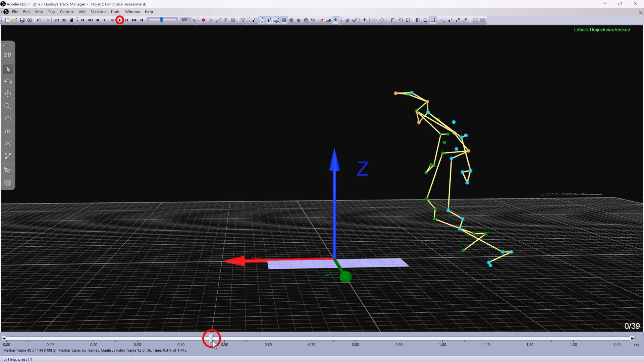Open the ID marker identification tool
Image resolution: width=644 pixels, height=362 pixels.
pos(8,131)
